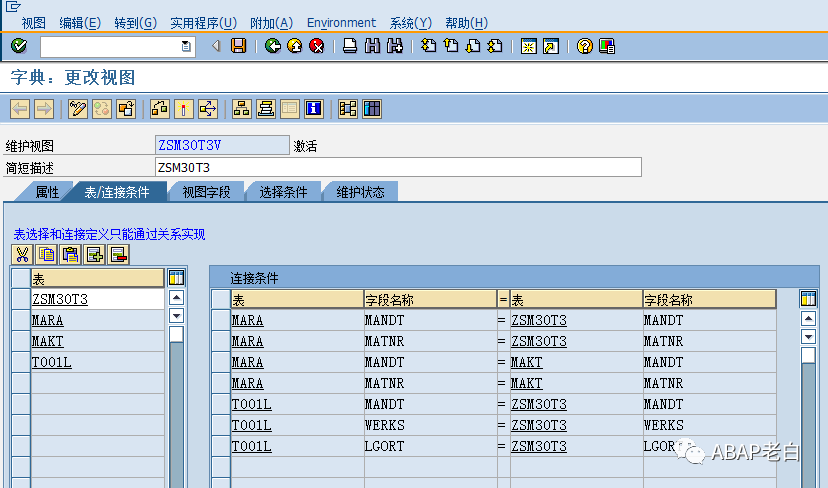Open the 编辑(E) menu
Viewport: 828px width, 488px height.
coord(80,23)
